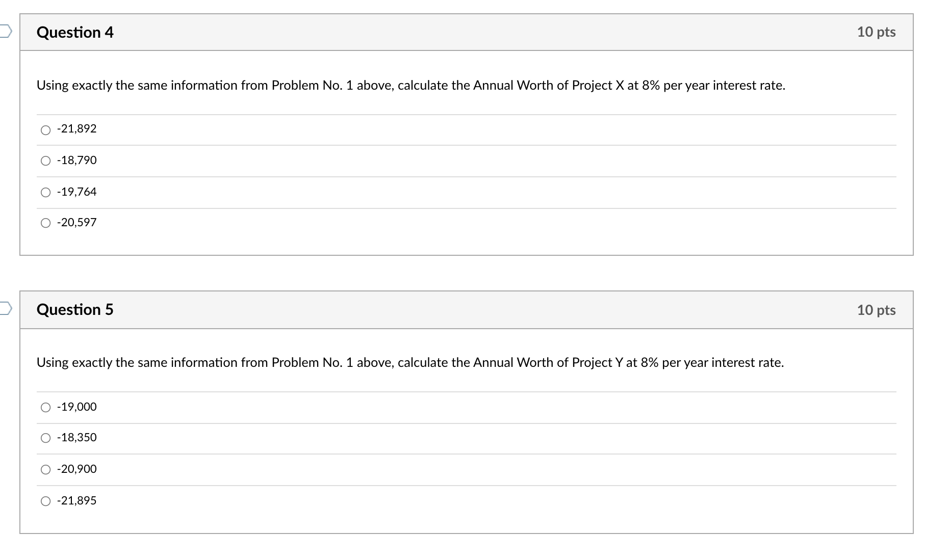Click the bookmark pin beside Question 4

pyautogui.click(x=6, y=32)
